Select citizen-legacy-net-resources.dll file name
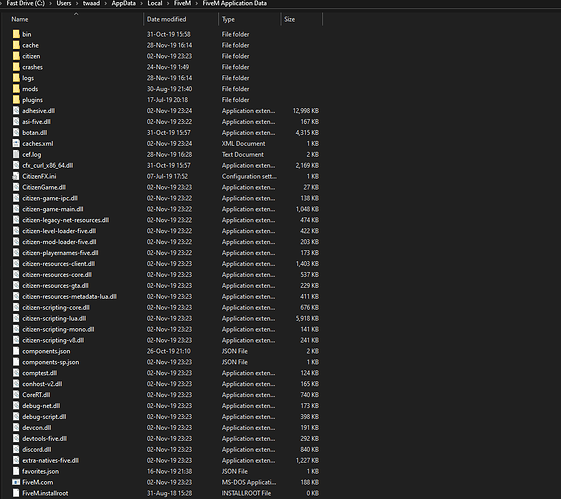This screenshot has height=499, width=561. coord(65,220)
